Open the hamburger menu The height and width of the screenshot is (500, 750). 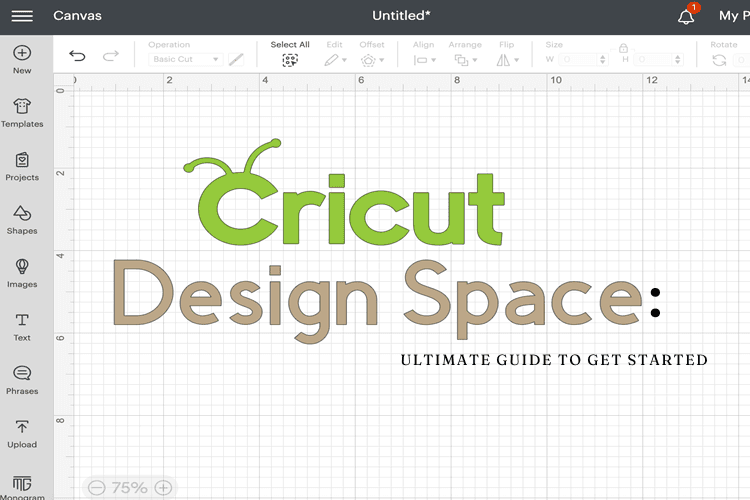(21, 16)
